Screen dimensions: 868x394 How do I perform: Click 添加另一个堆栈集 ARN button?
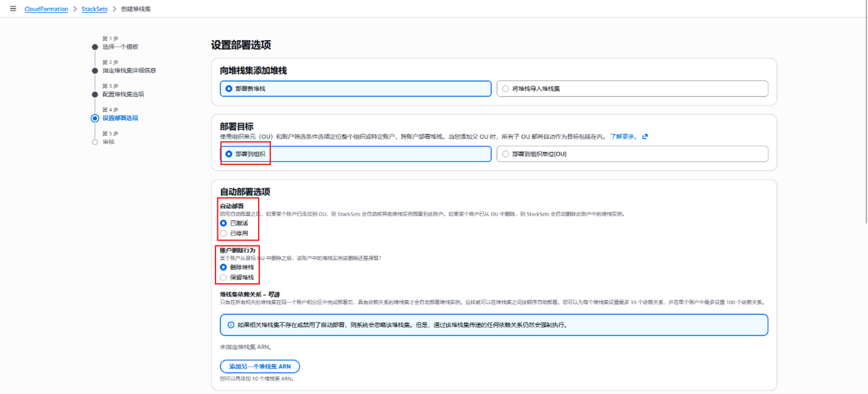[x=260, y=367]
